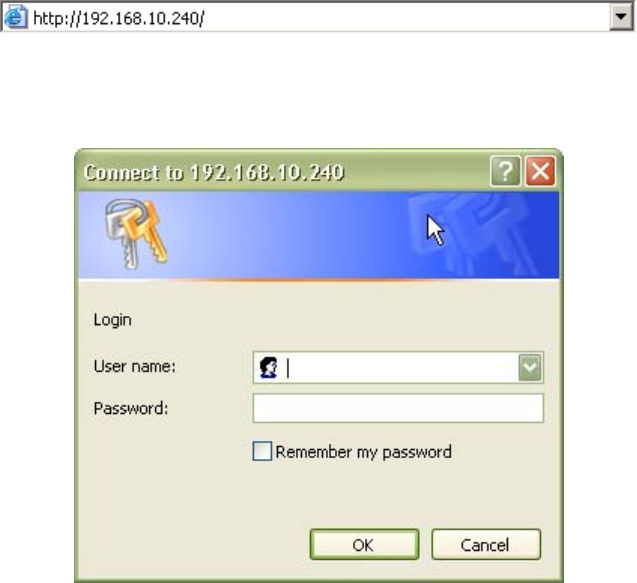Focus the User name text field
The height and width of the screenshot is (583, 637).
pos(398,368)
